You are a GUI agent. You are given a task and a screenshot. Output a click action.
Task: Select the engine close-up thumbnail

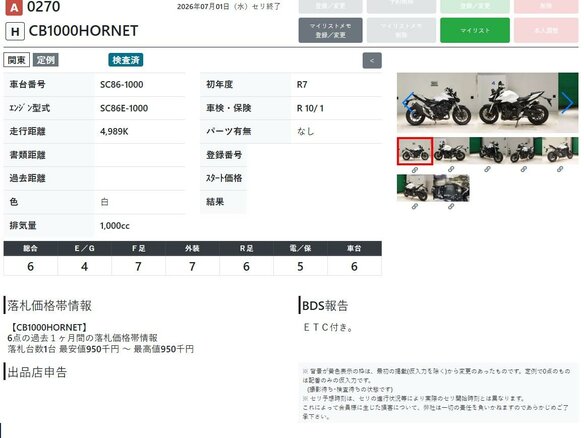pyautogui.click(x=451, y=188)
